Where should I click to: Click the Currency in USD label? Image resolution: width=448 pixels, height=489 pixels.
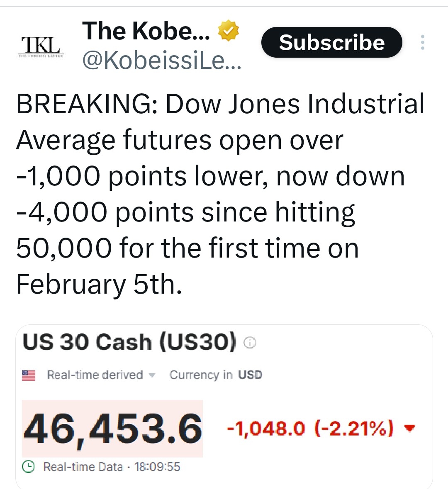coord(216,375)
